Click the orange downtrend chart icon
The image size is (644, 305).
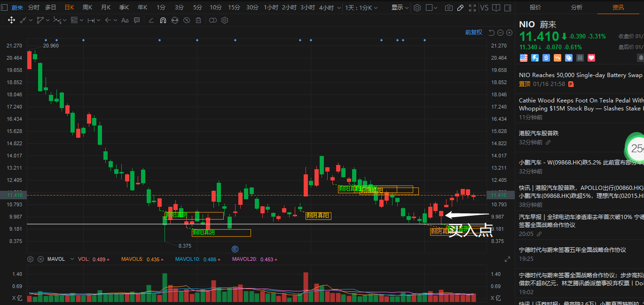[558, 58]
